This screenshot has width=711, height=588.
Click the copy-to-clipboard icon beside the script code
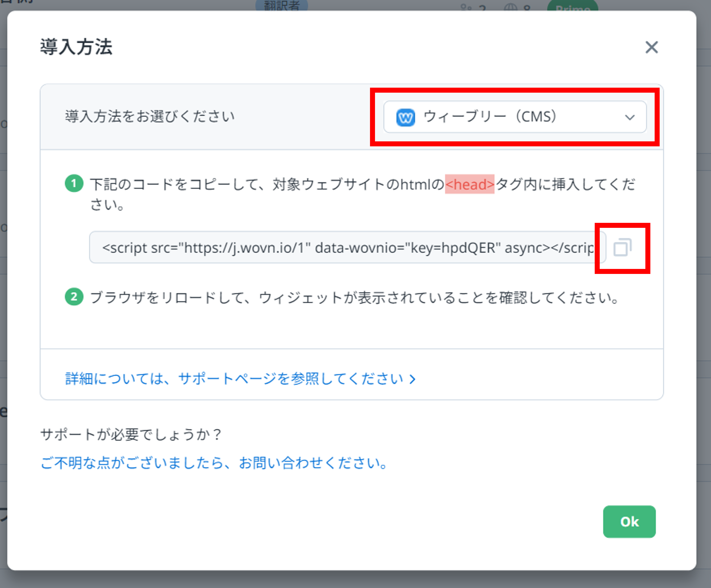622,248
